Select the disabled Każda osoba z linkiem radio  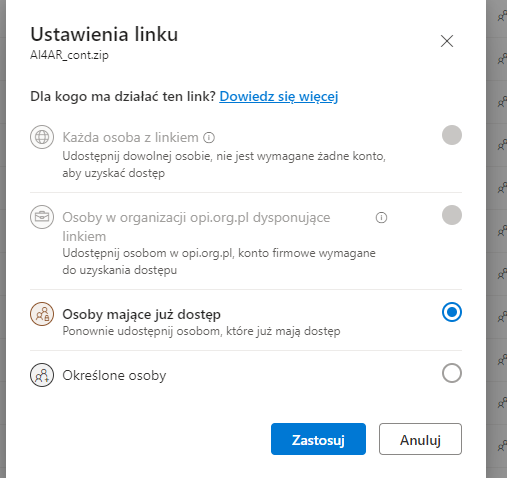pyautogui.click(x=452, y=135)
